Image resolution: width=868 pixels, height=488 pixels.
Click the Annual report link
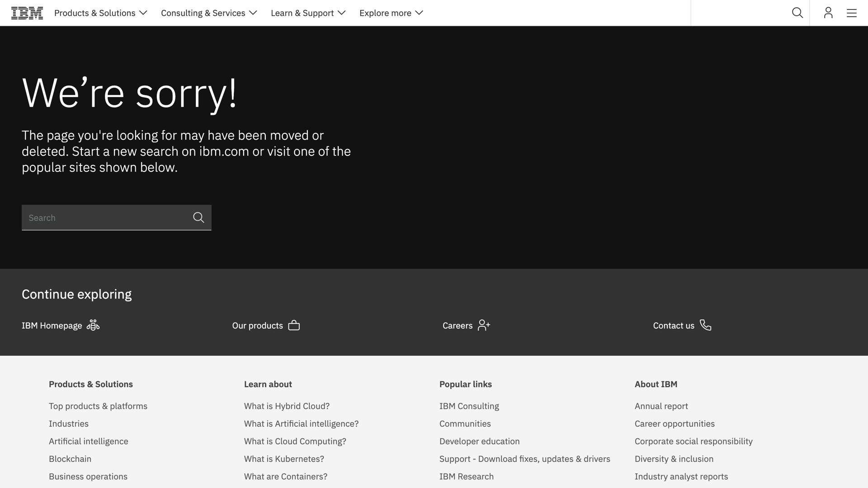[661, 406]
